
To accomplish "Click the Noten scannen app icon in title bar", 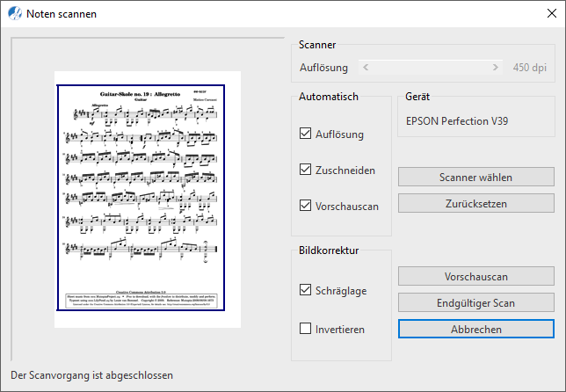I will click(x=13, y=14).
